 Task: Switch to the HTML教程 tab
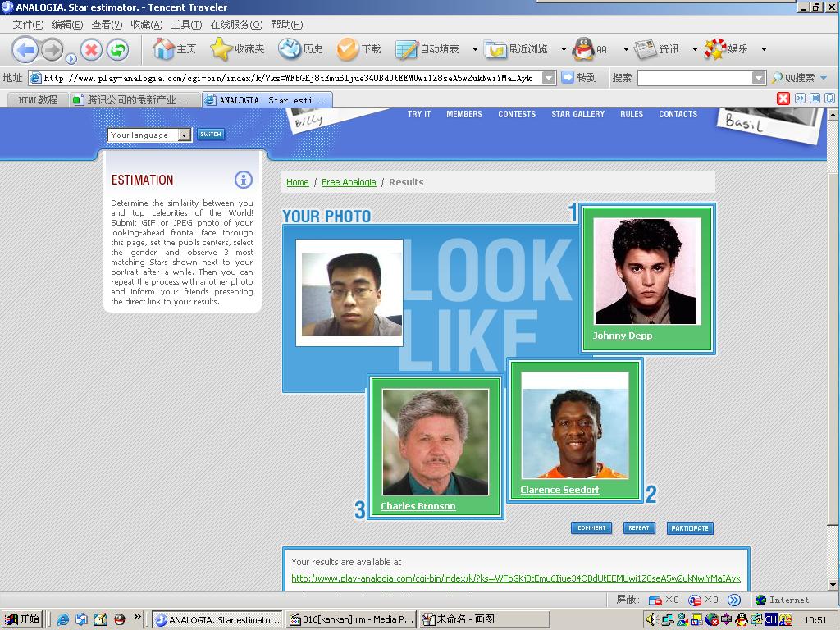pyautogui.click(x=37, y=99)
